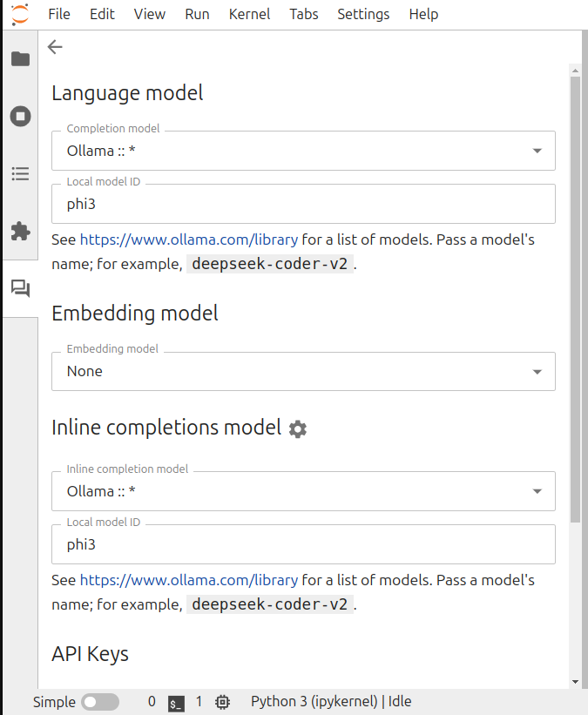This screenshot has height=715, width=588.
Task: Click Python 3 (ipykernel) kernel status
Action: [x=331, y=702]
